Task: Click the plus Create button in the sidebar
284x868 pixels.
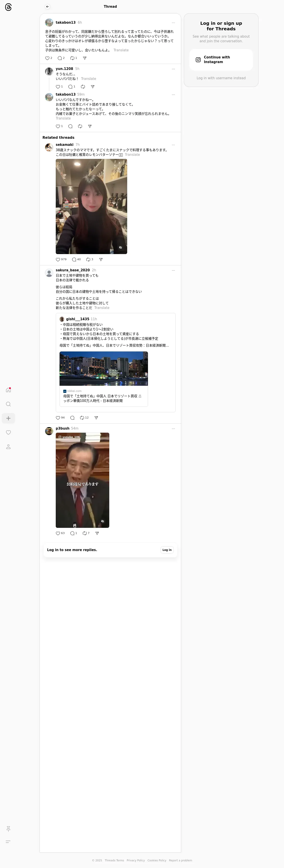Action: (8, 418)
